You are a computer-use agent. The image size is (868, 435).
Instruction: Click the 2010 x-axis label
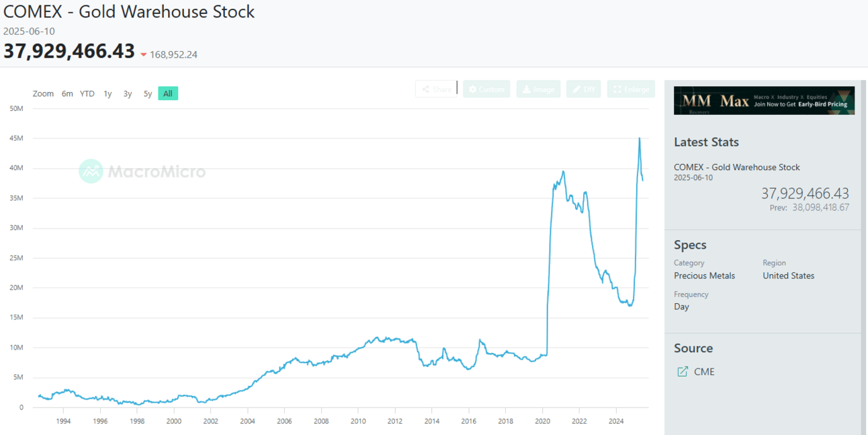[358, 421]
